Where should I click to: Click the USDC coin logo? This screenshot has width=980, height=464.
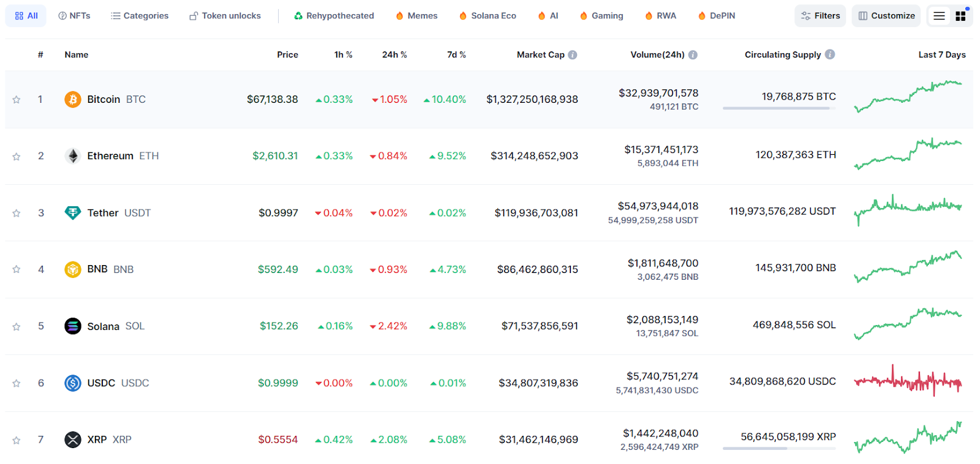click(73, 383)
